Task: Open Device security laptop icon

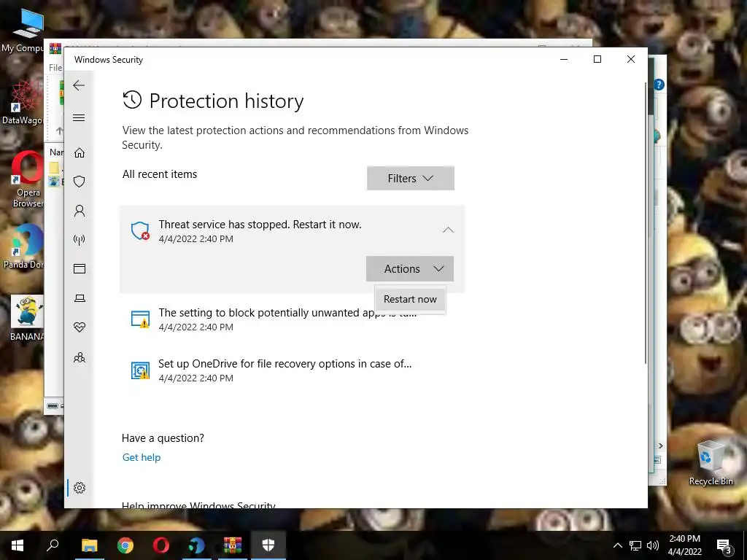Action: (x=80, y=298)
